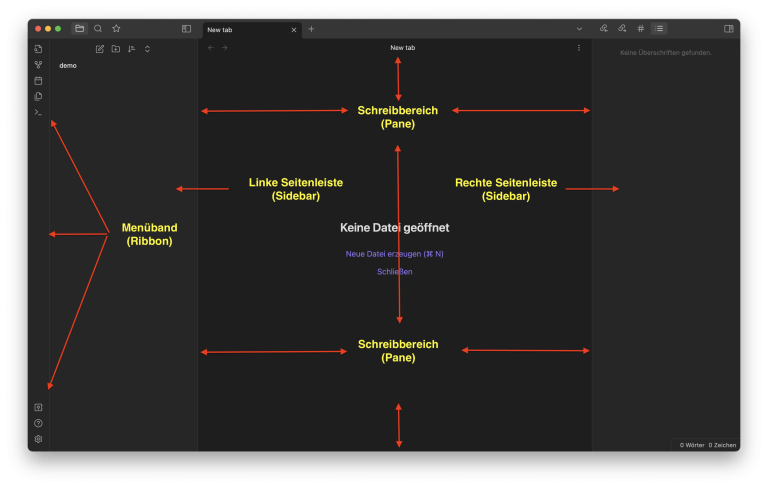Toggle the left sidebar collapse icon

[186, 29]
